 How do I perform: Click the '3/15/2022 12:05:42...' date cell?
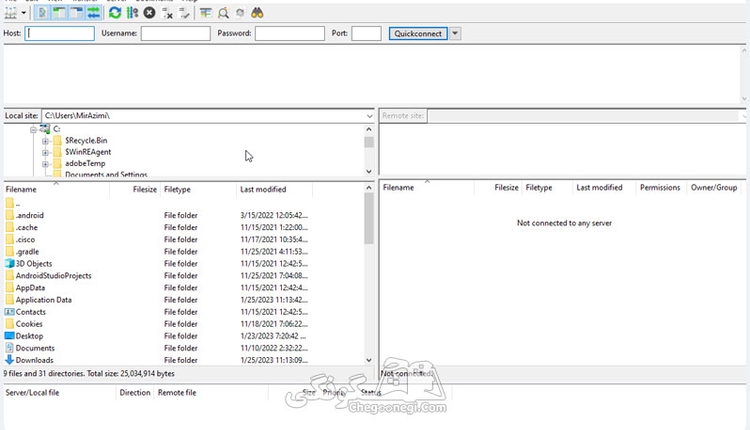pyautogui.click(x=274, y=215)
